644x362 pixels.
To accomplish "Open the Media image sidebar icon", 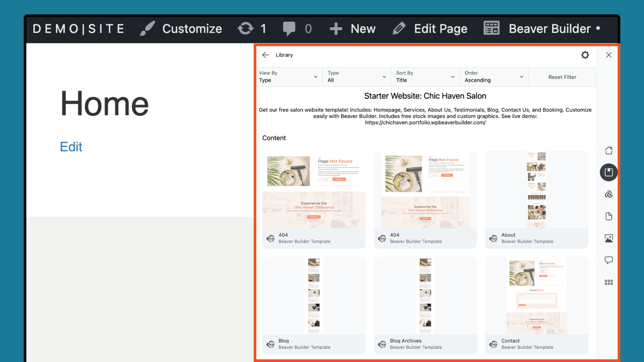I will [608, 238].
